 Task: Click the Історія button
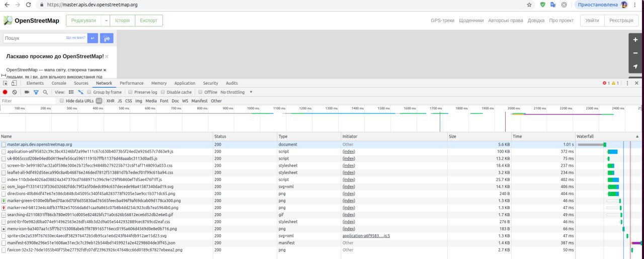click(x=122, y=21)
